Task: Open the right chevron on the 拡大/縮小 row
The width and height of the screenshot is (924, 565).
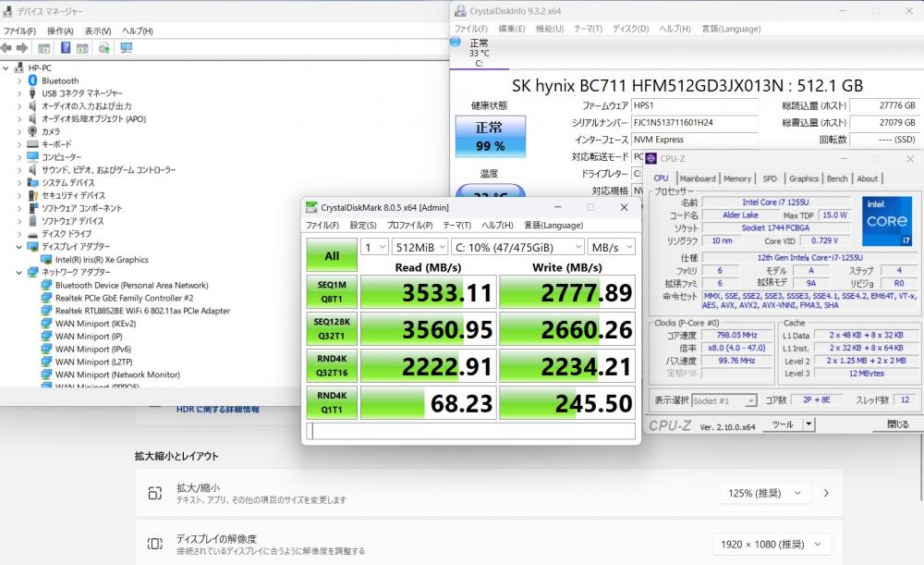Action: 826,493
